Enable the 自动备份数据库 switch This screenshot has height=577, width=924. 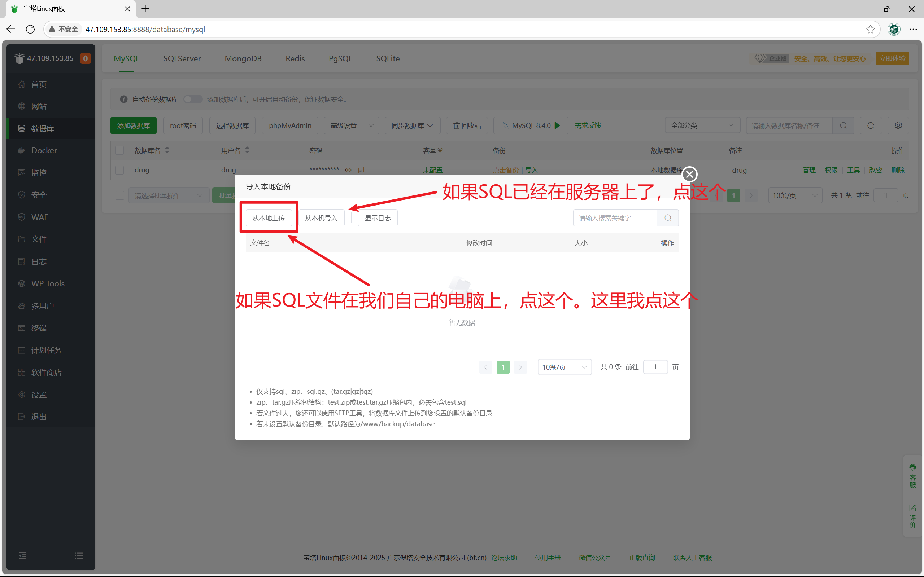point(193,99)
